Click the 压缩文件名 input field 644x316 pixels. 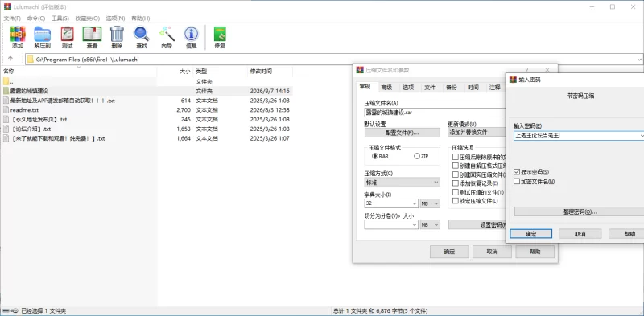[x=435, y=112]
